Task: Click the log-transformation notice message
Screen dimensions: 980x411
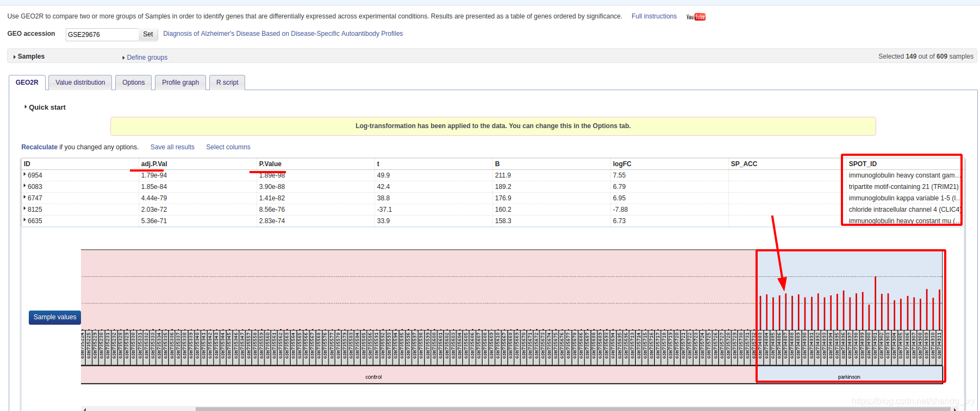Action: click(493, 126)
